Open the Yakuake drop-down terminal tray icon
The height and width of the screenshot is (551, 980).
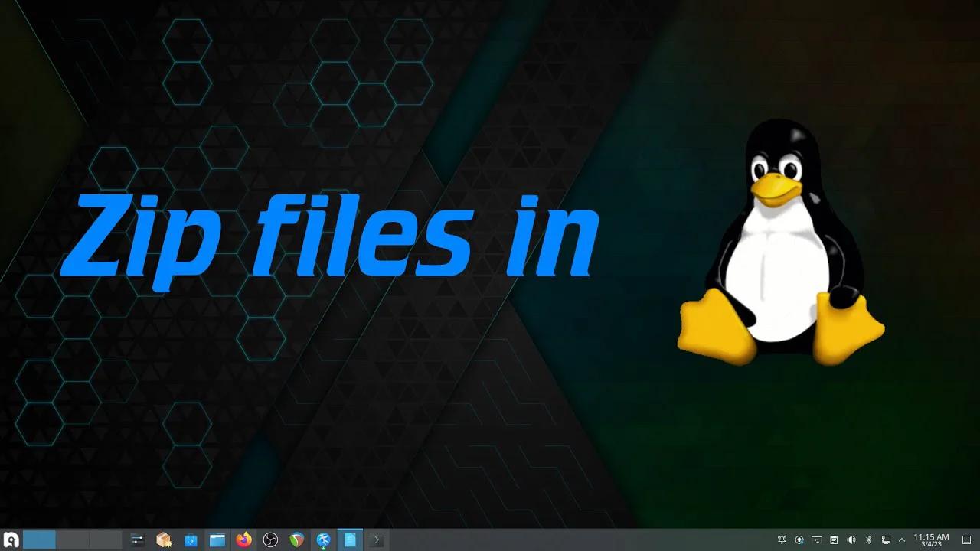(x=816, y=540)
